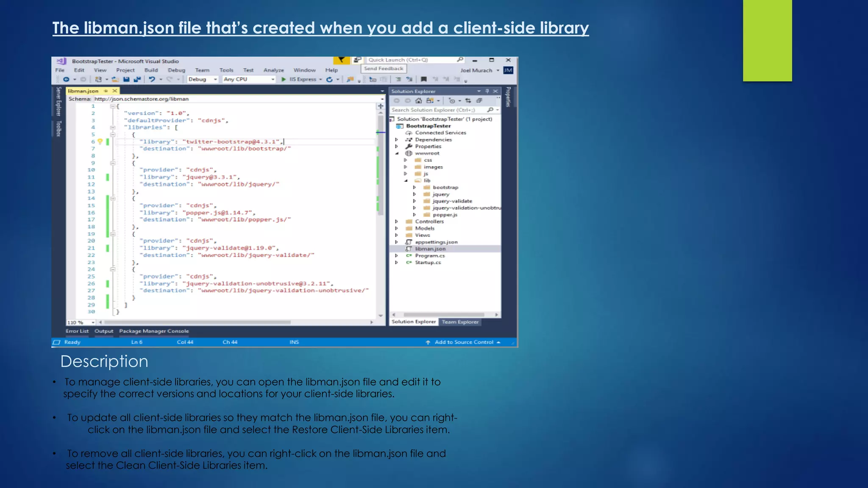This screenshot has height=488, width=868.
Task: Click the lightbulb quick action on line 6
Action: coord(100,141)
